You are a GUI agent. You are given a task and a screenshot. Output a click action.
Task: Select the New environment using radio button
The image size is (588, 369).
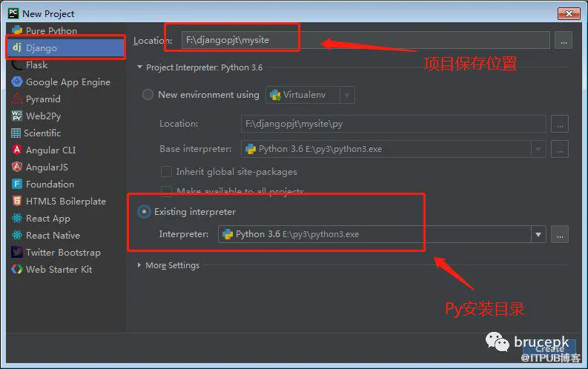click(x=148, y=94)
